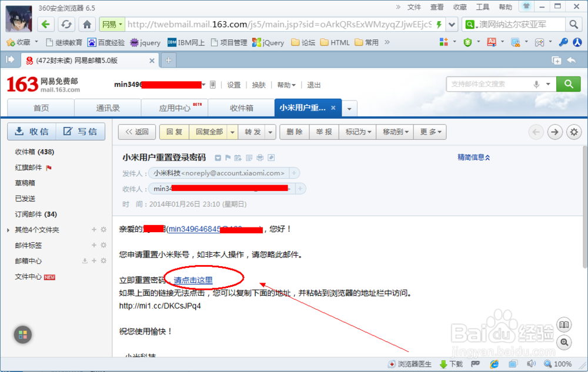
Task: Open the browser skin (shirt) icon
Action: [526, 6]
